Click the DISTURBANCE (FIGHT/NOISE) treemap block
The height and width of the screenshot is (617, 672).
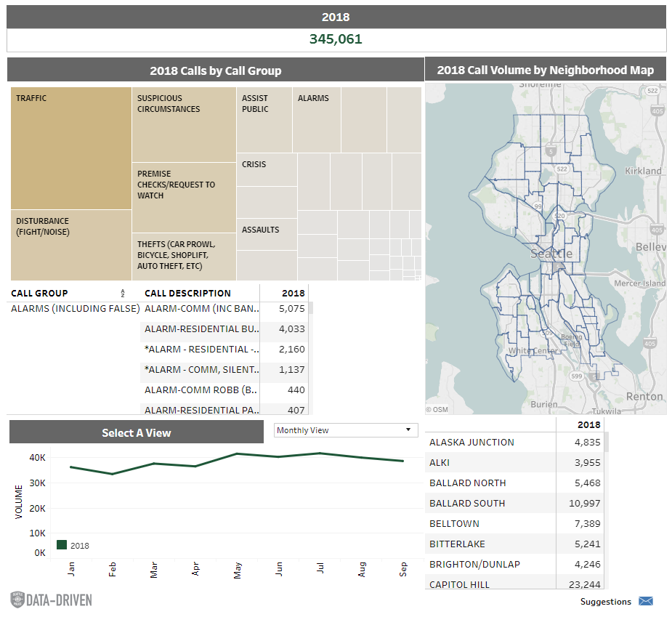tap(70, 245)
